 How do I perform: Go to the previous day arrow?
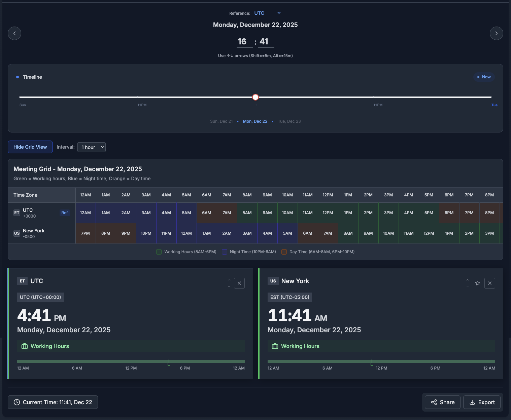click(x=14, y=33)
